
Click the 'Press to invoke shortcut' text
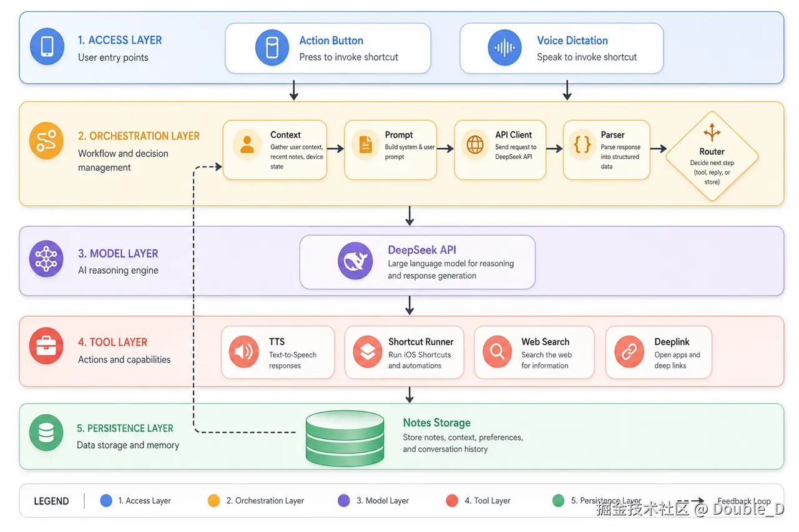(x=348, y=57)
